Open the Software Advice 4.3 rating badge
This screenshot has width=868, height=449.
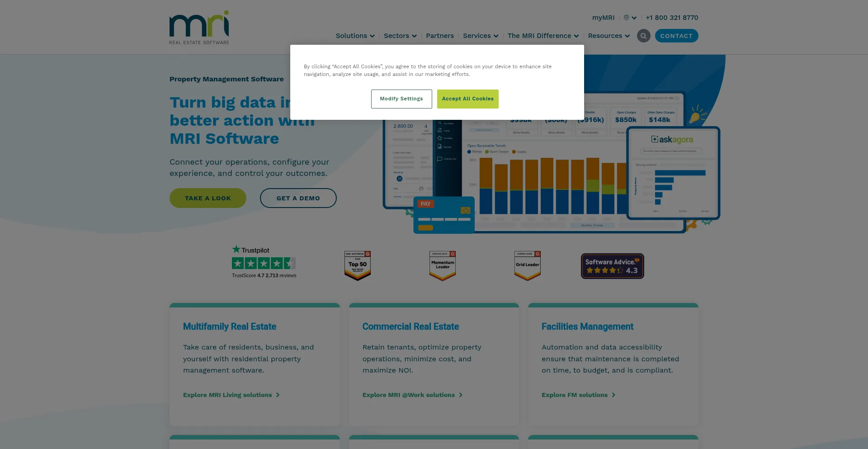612,266
